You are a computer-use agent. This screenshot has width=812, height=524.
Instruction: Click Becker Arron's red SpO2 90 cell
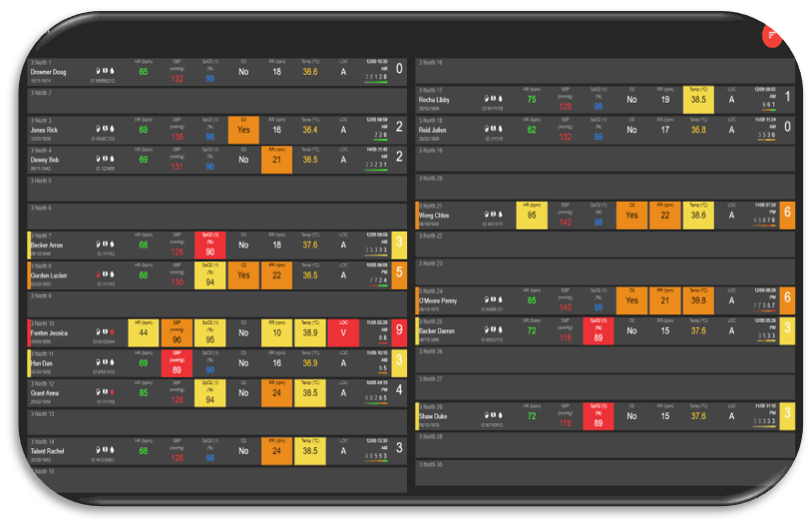point(210,245)
